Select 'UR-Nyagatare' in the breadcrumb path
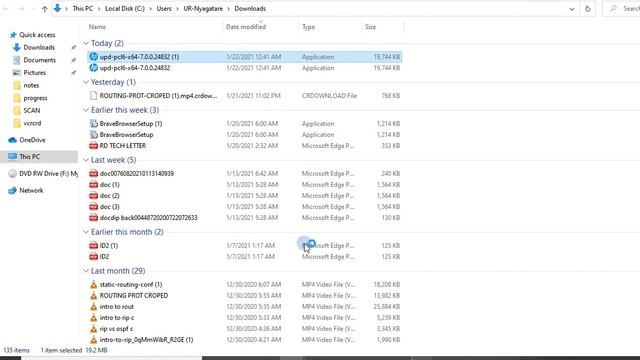Image resolution: width=640 pixels, height=360 pixels. pos(203,9)
